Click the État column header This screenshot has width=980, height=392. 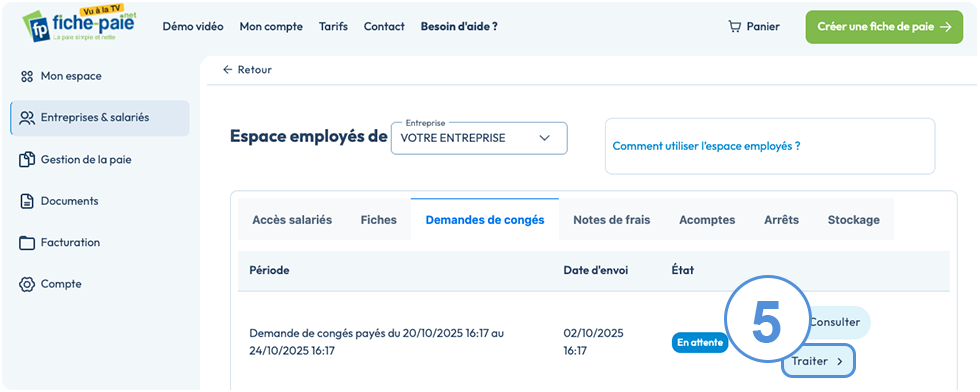[x=683, y=271]
